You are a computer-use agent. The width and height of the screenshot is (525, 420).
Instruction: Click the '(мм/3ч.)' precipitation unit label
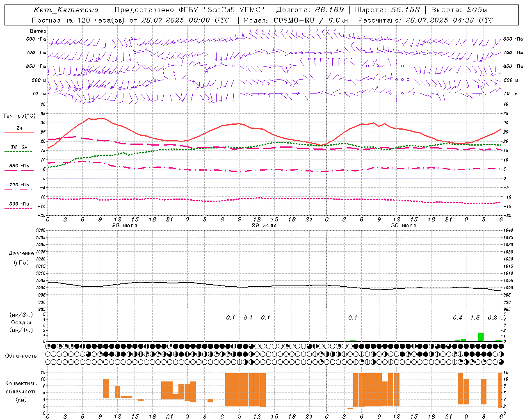(21, 315)
